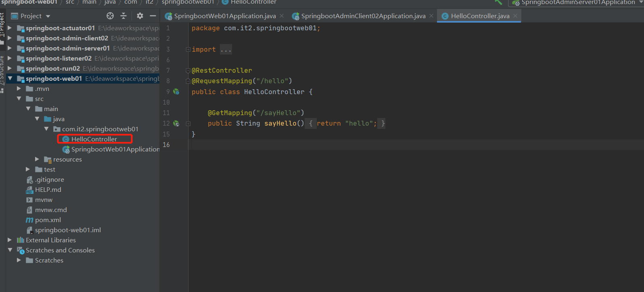This screenshot has height=292, width=644.
Task: Expand springboot-actuator01 module
Action: coord(10,28)
